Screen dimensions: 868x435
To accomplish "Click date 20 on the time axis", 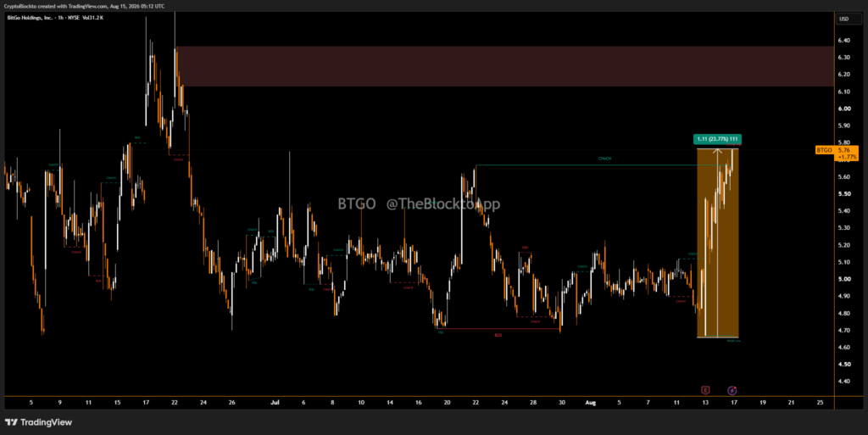I will tap(447, 402).
